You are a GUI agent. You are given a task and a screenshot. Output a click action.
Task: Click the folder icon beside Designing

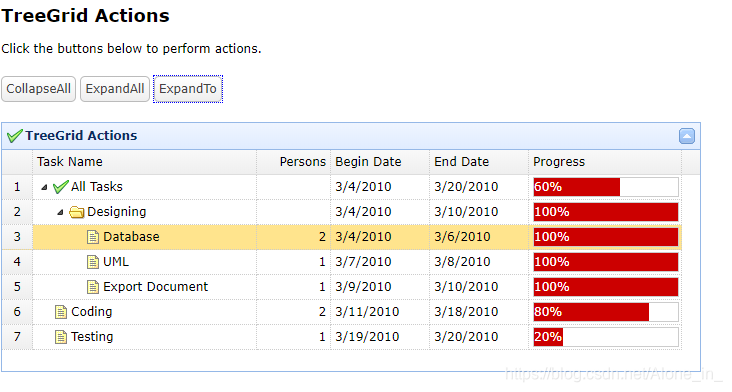[x=77, y=212]
